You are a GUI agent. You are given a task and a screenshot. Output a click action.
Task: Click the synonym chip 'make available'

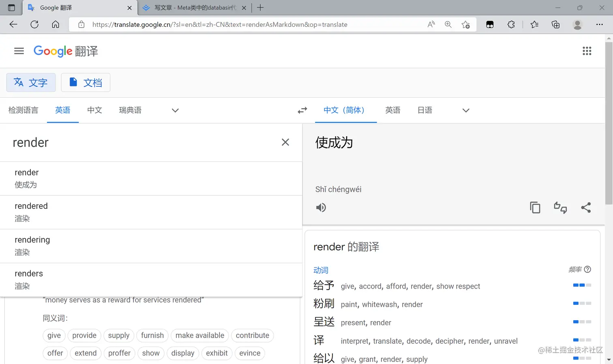200,336
